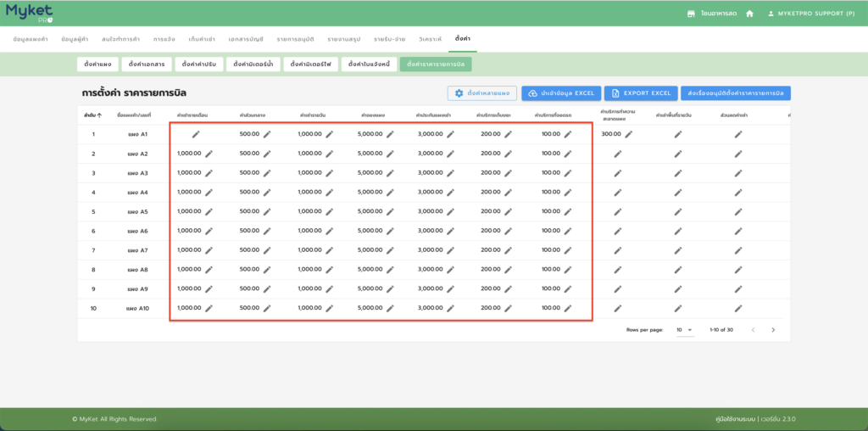Open the rows per page dropdown

685,329
